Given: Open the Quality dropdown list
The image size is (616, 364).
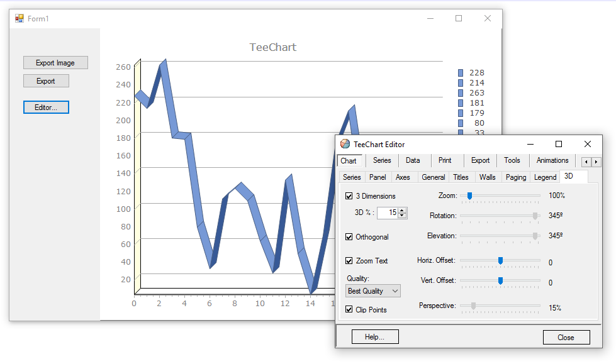Looking at the screenshot, I should pos(373,291).
